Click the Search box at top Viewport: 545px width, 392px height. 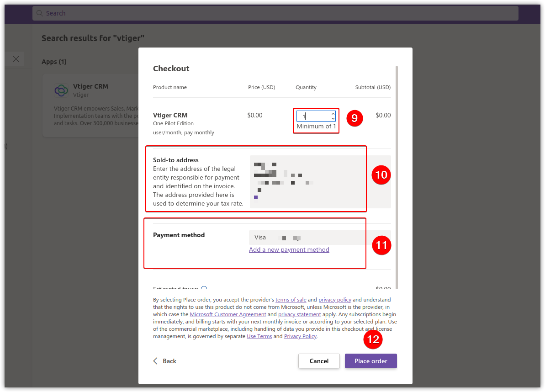coord(275,13)
